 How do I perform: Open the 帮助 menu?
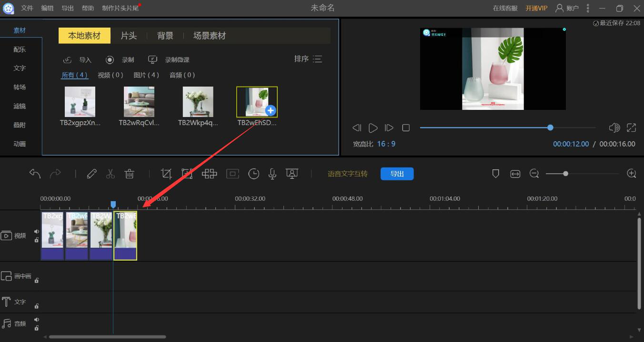click(88, 8)
